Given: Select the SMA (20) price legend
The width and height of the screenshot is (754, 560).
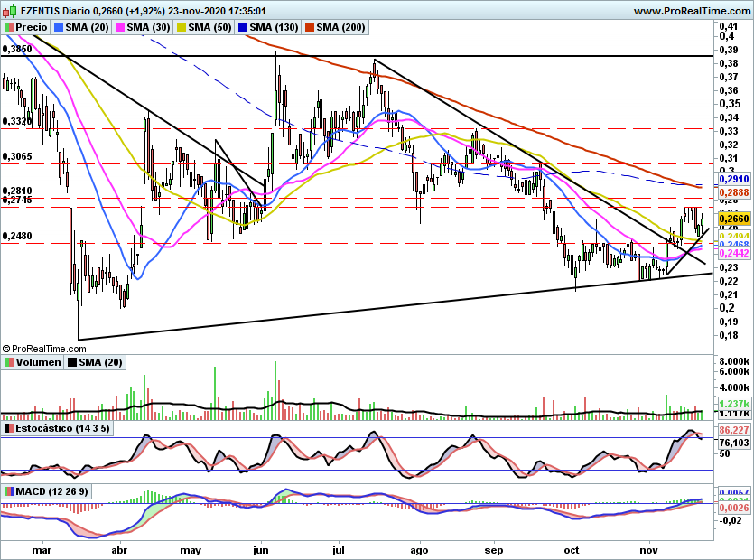Looking at the screenshot, I should point(81,27).
